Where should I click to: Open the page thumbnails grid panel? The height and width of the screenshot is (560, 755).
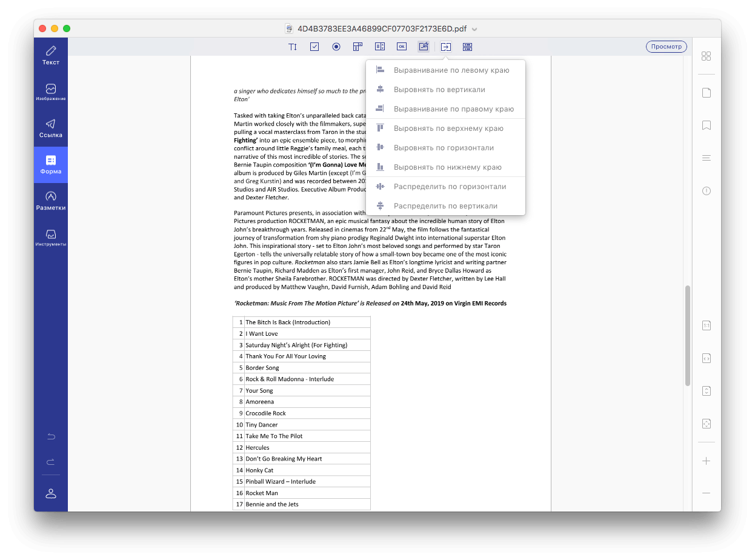(706, 56)
